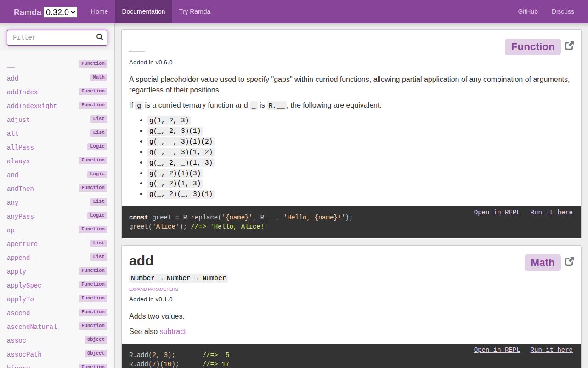Select always in the sidebar list
Viewport: 588px width, 368px height.
coord(57,161)
